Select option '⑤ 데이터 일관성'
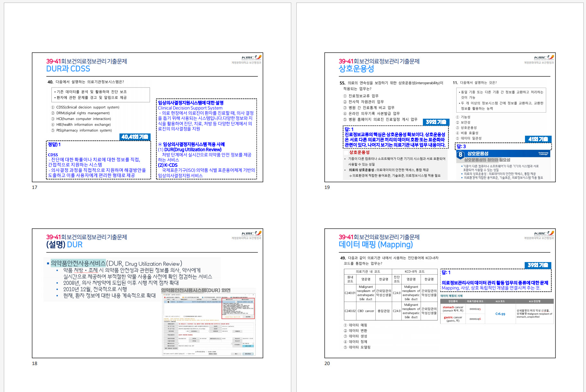Screen dimensions: 586x392 [x=468, y=138]
